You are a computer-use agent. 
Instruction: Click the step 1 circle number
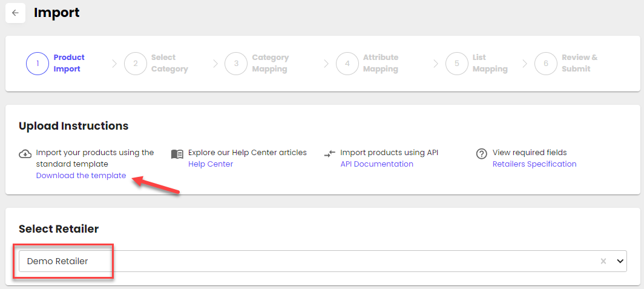tap(38, 63)
